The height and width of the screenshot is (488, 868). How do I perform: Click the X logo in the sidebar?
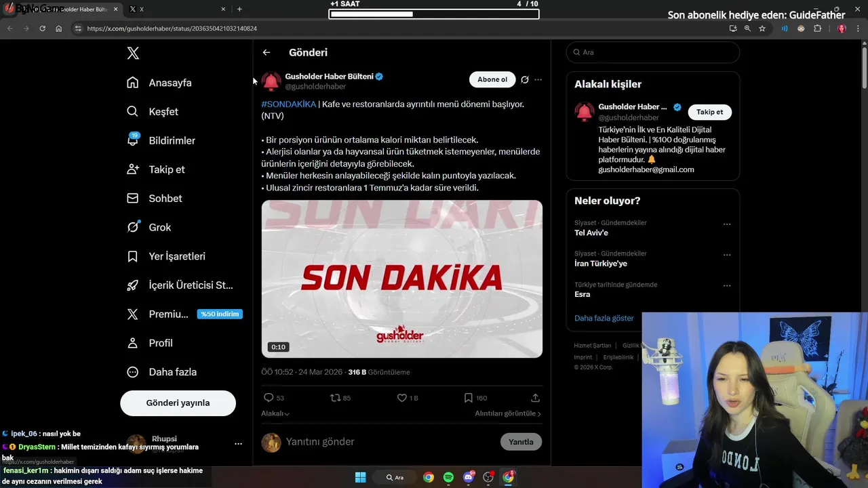point(133,54)
